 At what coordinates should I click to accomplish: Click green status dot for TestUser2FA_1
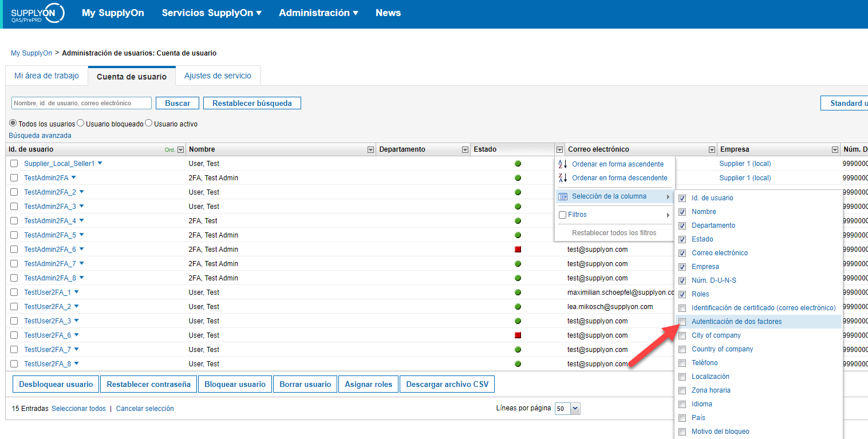518,292
